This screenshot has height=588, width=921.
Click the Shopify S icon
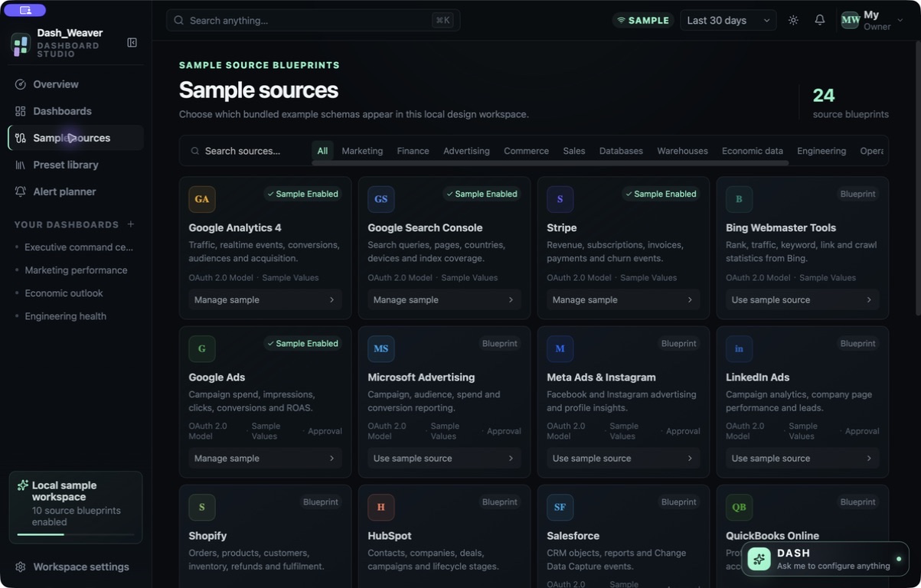202,507
